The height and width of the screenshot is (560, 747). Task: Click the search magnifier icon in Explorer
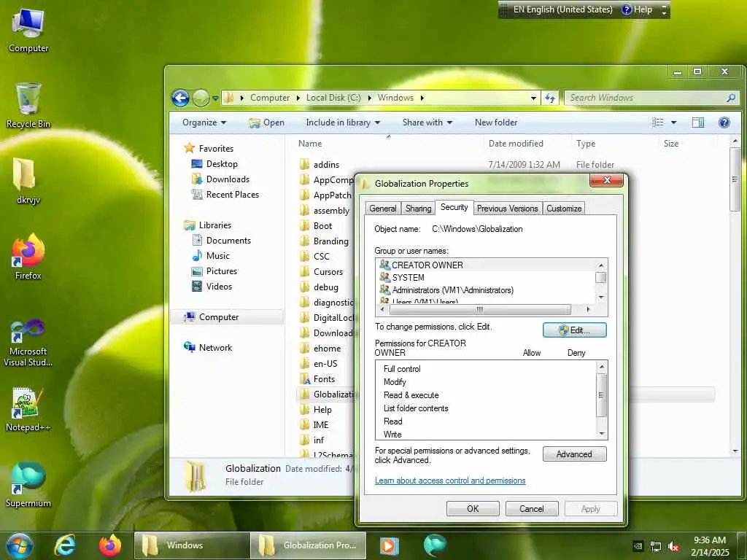point(731,98)
